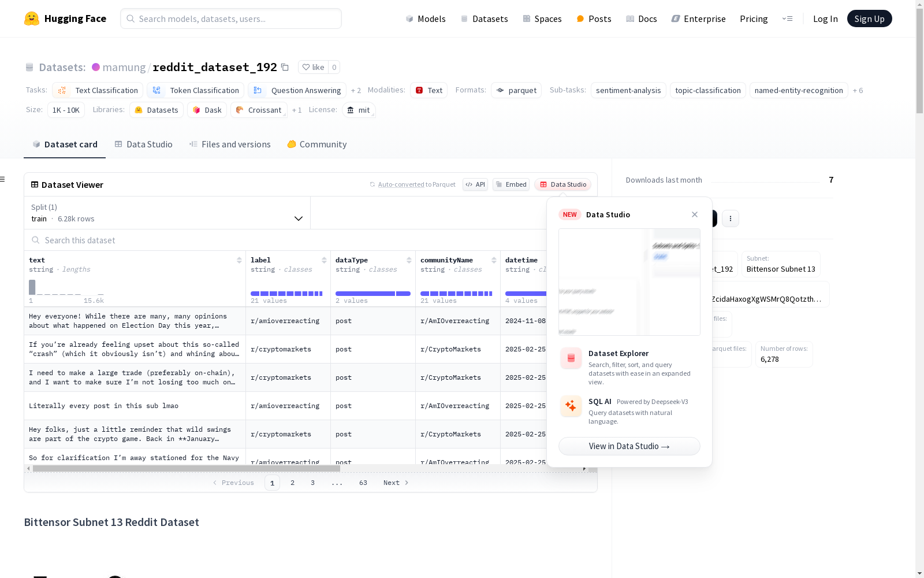Click the Data Studio pill button

563,184
